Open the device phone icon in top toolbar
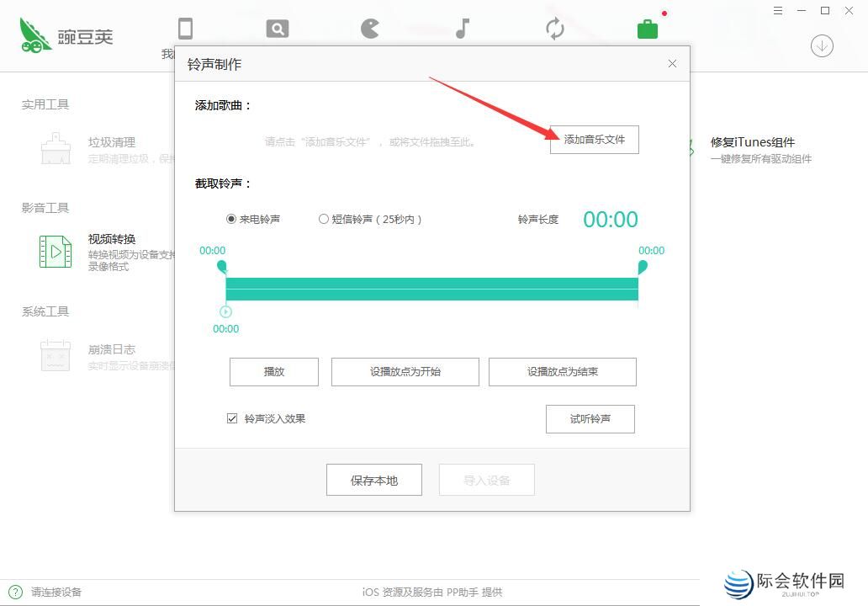The height and width of the screenshot is (606, 868). (185, 28)
